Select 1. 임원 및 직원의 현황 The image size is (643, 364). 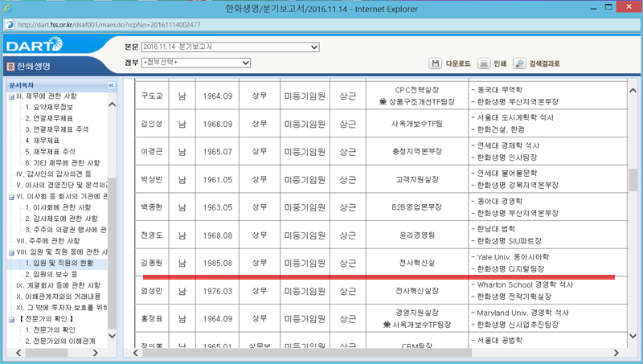click(x=59, y=263)
